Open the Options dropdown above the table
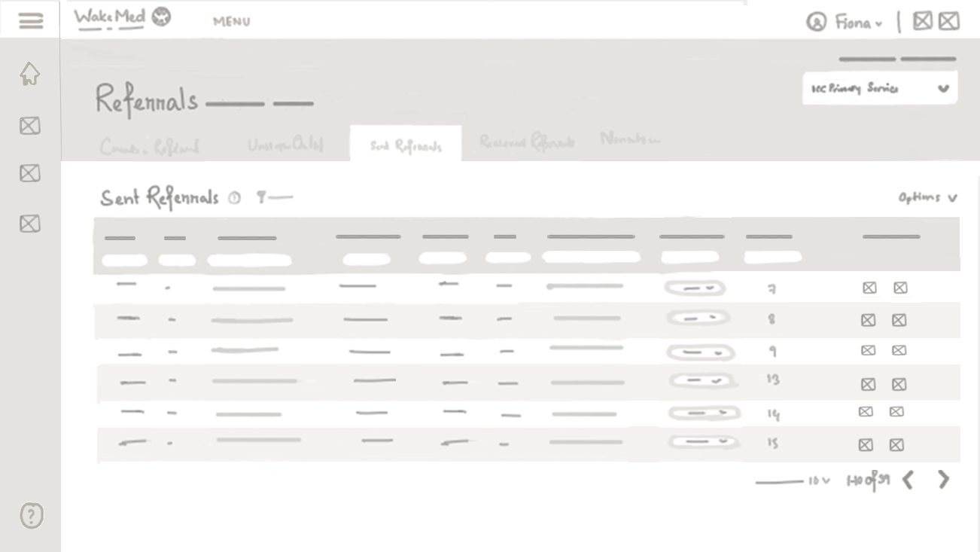The height and width of the screenshot is (552, 980). pos(927,198)
